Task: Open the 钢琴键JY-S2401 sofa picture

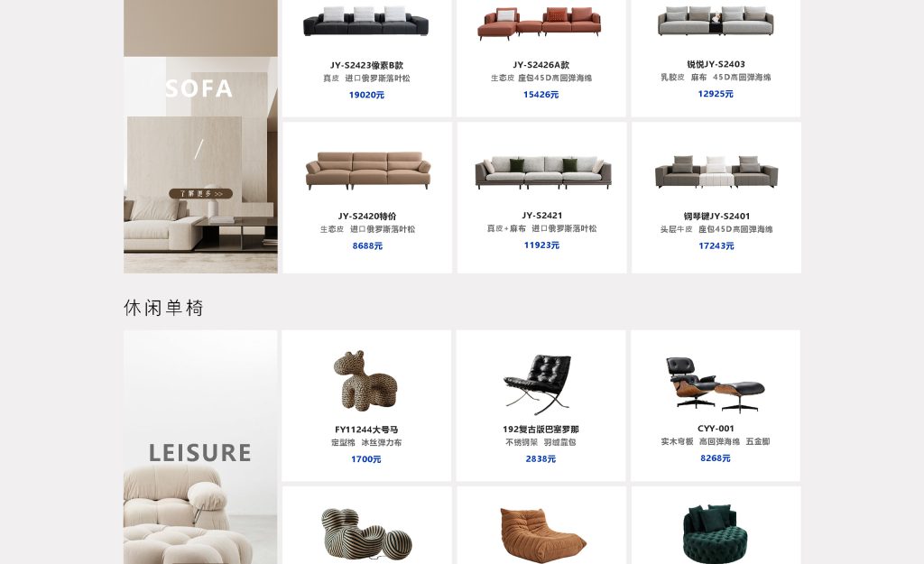Action: point(716,171)
